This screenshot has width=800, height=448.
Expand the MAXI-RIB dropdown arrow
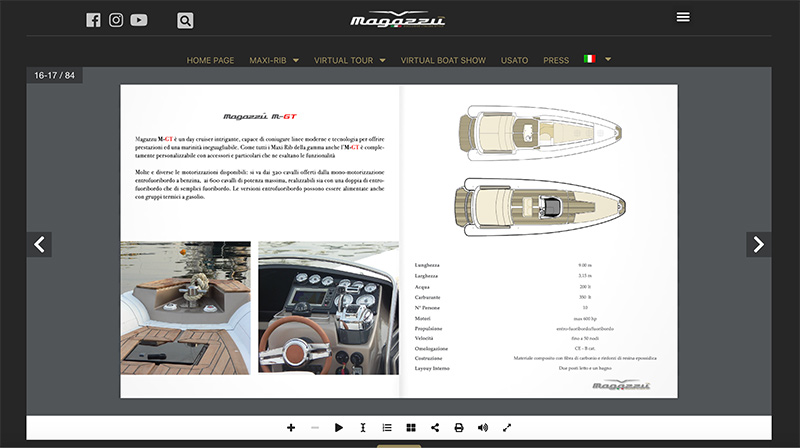[x=296, y=60]
